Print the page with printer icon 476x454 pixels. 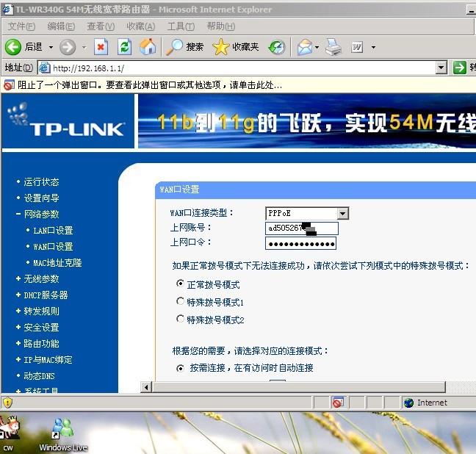[x=333, y=47]
